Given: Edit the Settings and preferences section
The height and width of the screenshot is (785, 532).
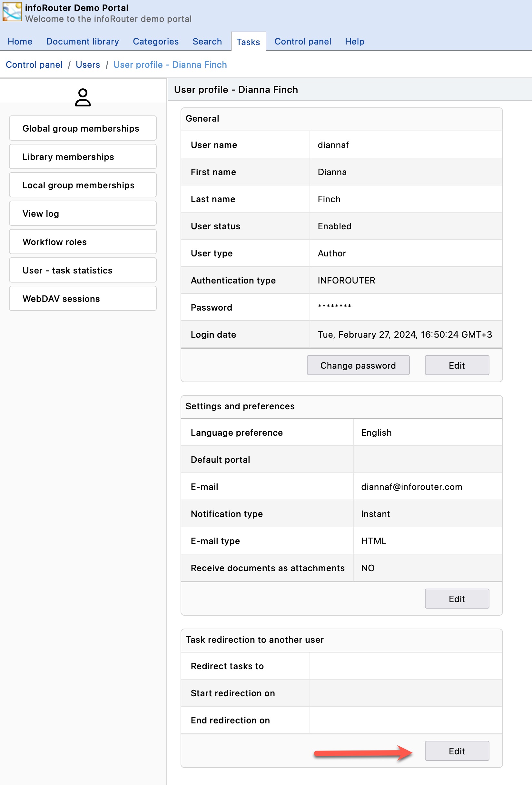Looking at the screenshot, I should [456, 599].
